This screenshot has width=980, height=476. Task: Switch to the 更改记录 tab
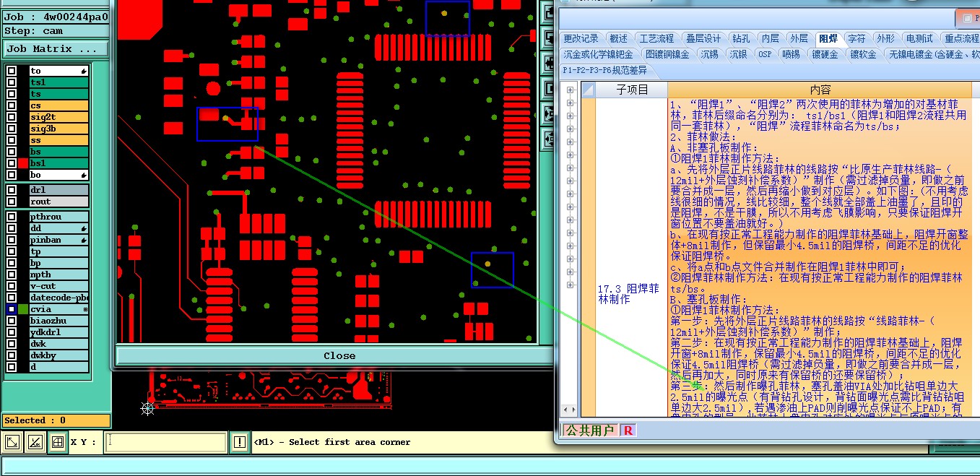click(581, 38)
